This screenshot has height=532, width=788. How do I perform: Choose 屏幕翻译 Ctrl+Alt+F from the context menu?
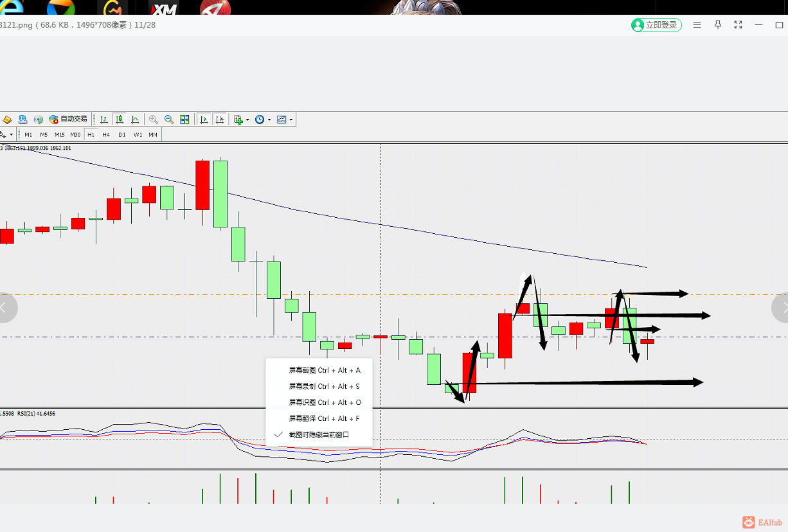coord(319,418)
